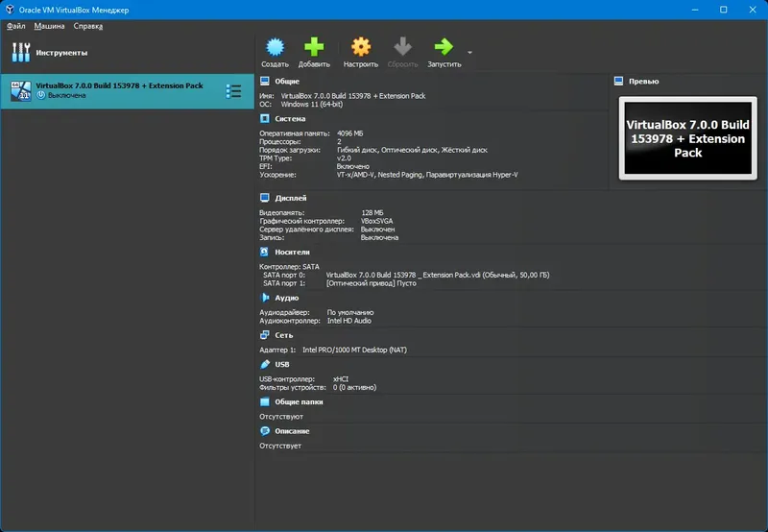Viewport: 768px width, 532px height.
Task: Open the Общие папки section header
Action: 299,401
